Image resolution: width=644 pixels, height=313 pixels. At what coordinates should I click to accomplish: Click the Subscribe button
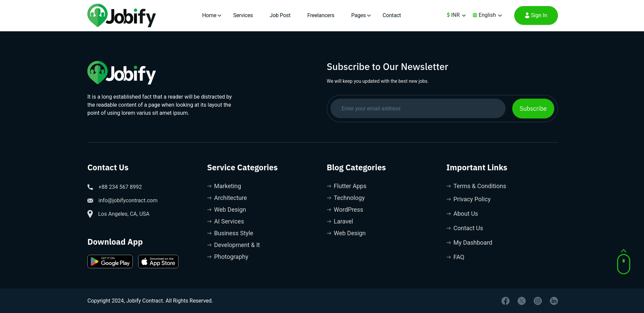click(533, 108)
